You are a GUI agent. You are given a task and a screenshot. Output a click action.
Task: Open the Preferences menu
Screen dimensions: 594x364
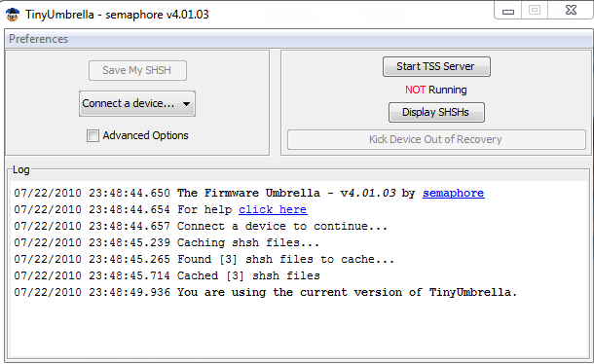(38, 39)
